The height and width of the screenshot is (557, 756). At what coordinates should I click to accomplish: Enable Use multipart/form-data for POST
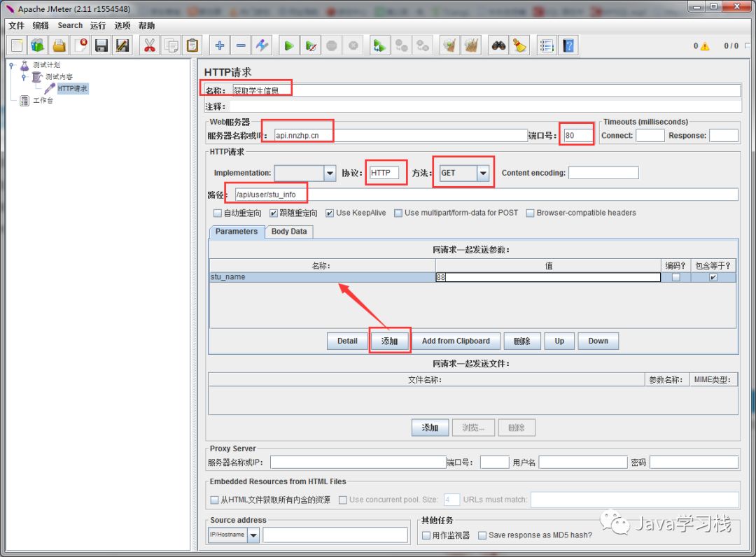pos(398,213)
